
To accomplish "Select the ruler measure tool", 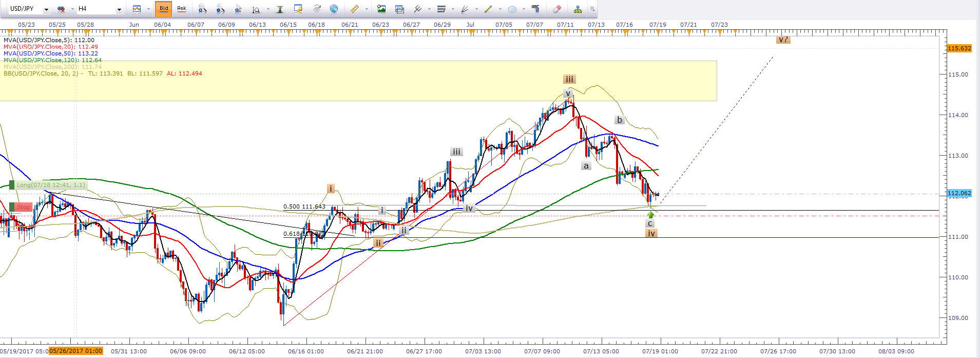I will click(354, 9).
